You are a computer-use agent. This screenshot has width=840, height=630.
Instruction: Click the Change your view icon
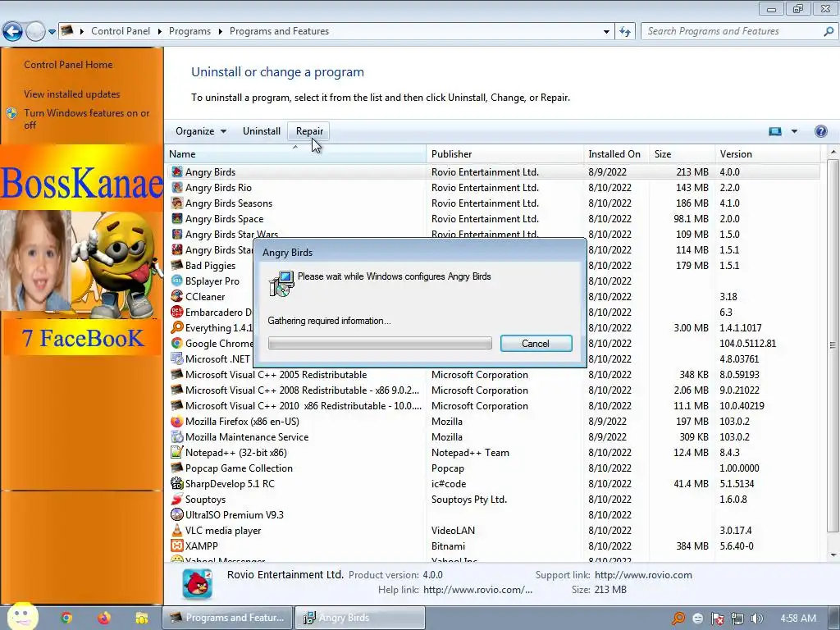(x=774, y=131)
